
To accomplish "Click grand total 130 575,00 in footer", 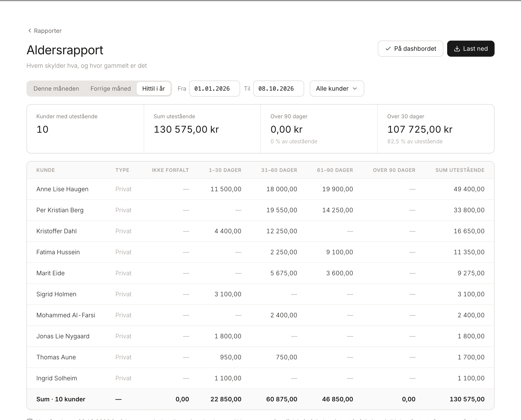I will click(x=467, y=399).
